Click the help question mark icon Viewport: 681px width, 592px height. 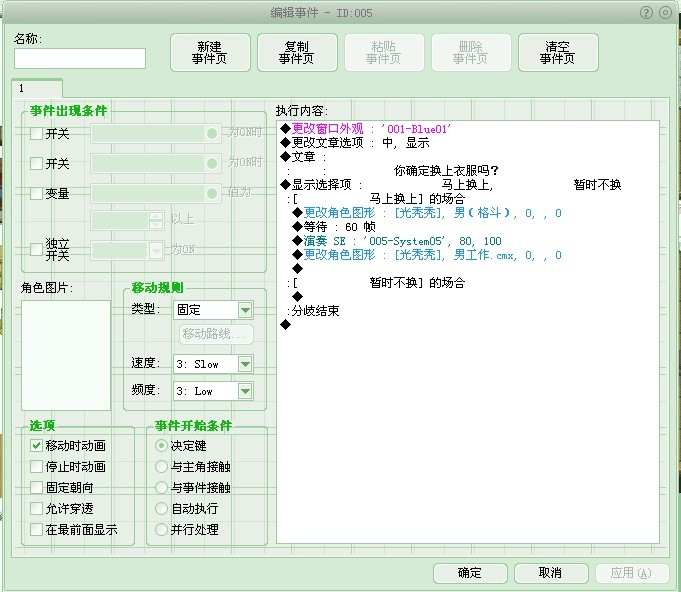(x=646, y=13)
